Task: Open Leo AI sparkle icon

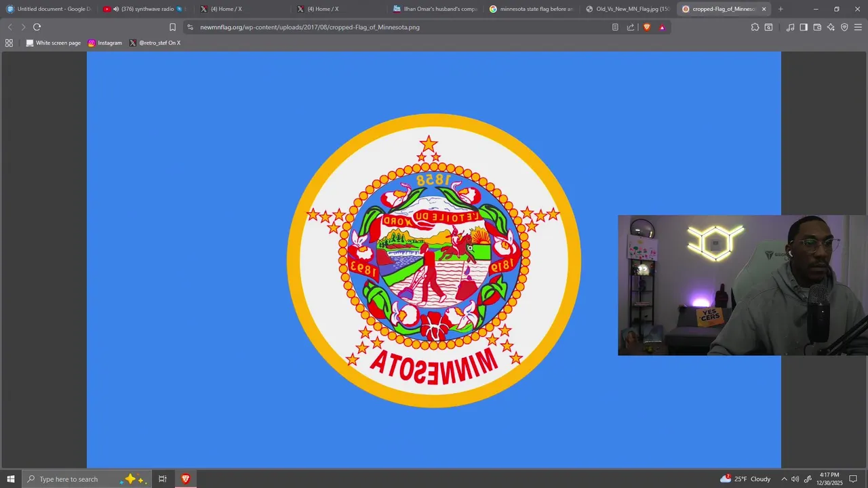Action: (831, 27)
